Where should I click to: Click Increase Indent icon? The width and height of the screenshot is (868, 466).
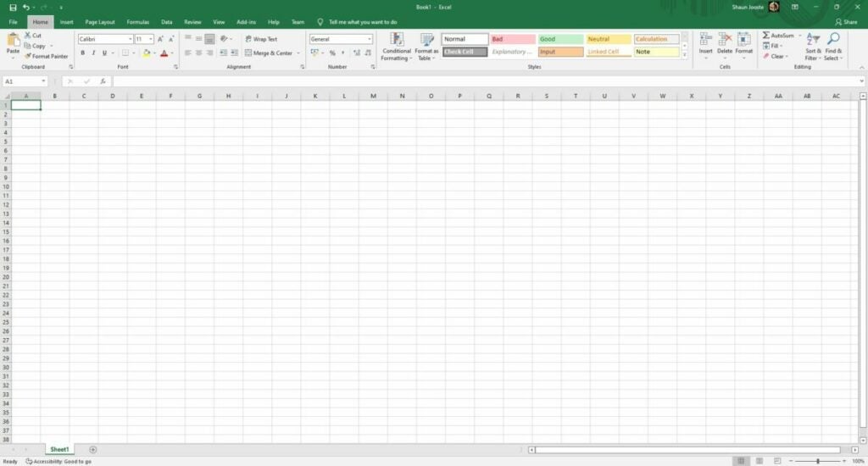234,53
